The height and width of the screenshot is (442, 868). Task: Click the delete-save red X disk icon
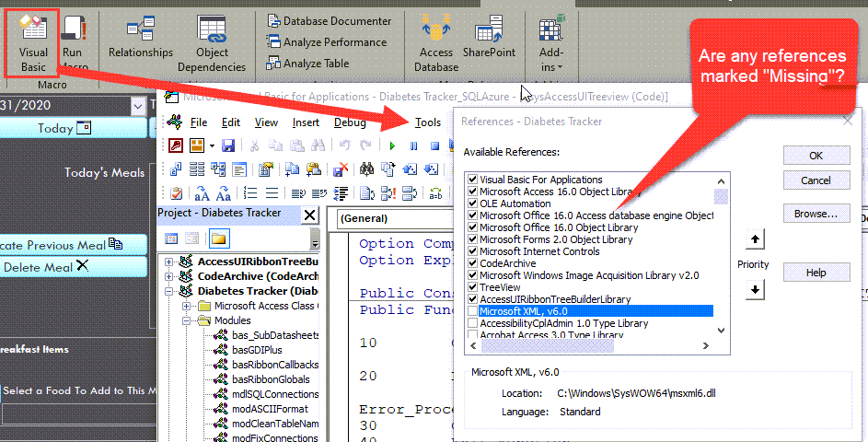pyautogui.click(x=340, y=169)
